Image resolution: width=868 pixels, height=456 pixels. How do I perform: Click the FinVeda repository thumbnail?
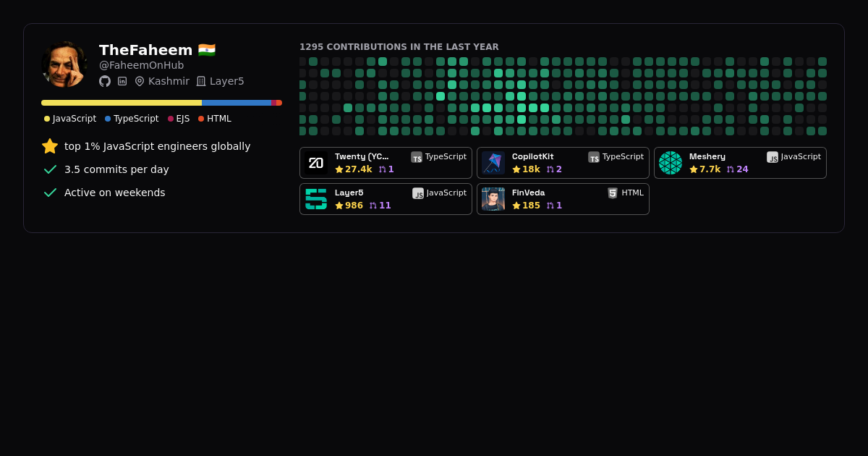[x=493, y=199]
